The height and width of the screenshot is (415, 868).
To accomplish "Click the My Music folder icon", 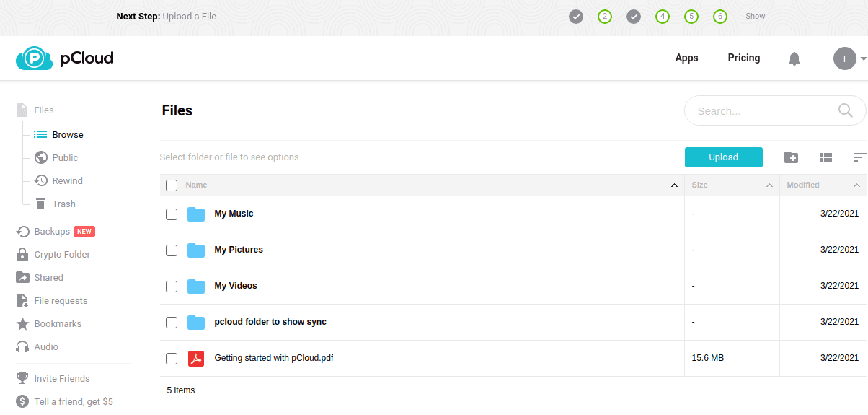I will click(196, 214).
